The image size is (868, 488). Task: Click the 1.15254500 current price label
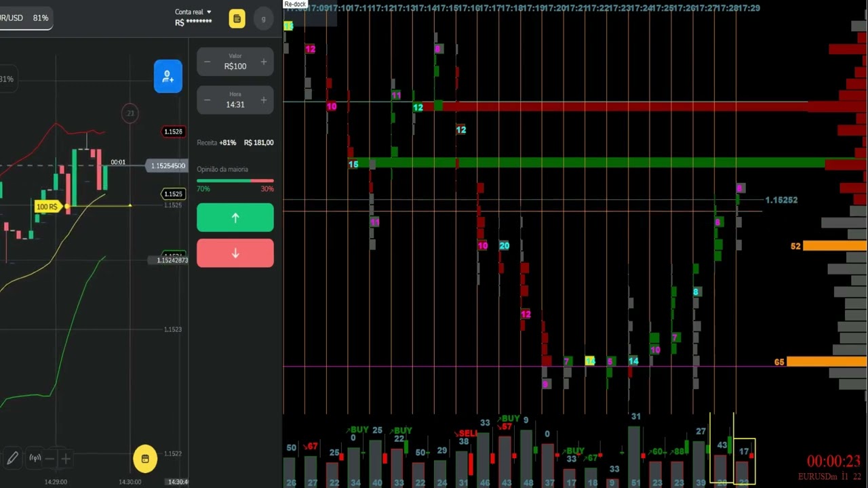167,166
